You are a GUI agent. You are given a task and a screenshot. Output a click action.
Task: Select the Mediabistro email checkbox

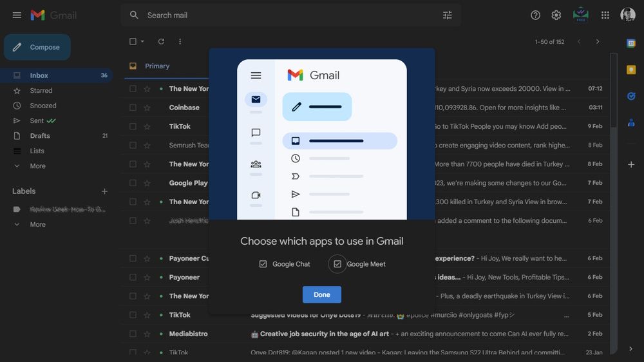pyautogui.click(x=133, y=334)
